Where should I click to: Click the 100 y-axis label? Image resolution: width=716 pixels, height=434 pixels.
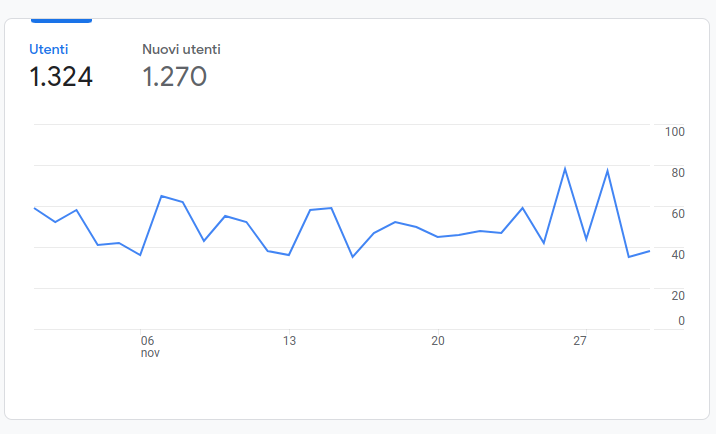[674, 132]
